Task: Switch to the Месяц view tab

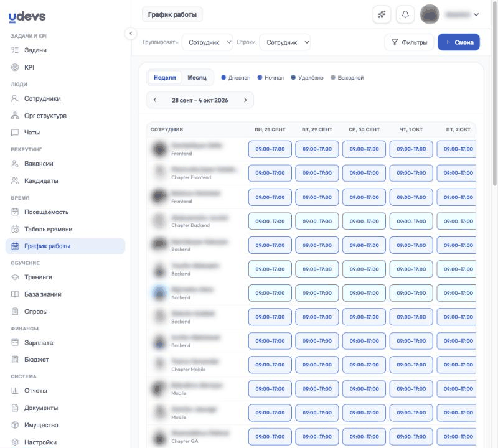Action: pyautogui.click(x=197, y=78)
